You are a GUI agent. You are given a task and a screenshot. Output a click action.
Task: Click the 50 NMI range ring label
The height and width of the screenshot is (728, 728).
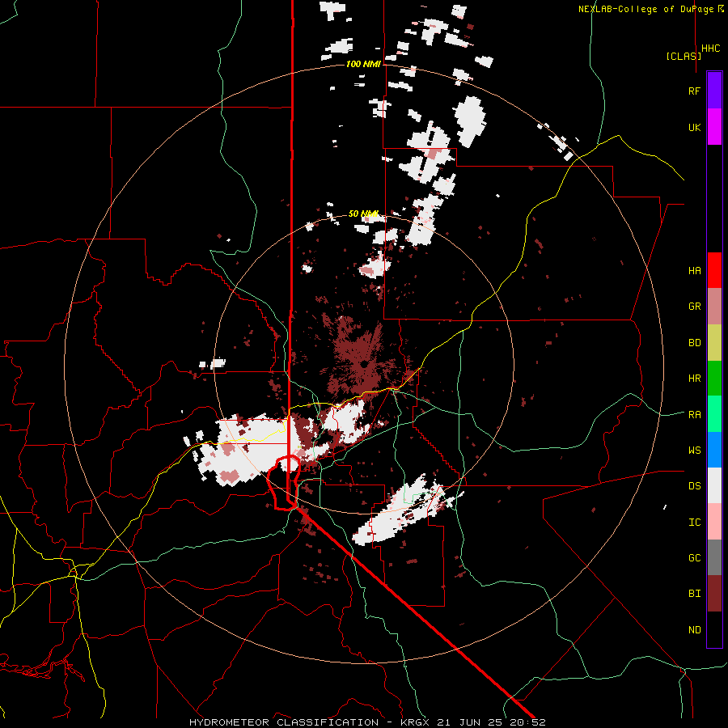[x=363, y=214]
